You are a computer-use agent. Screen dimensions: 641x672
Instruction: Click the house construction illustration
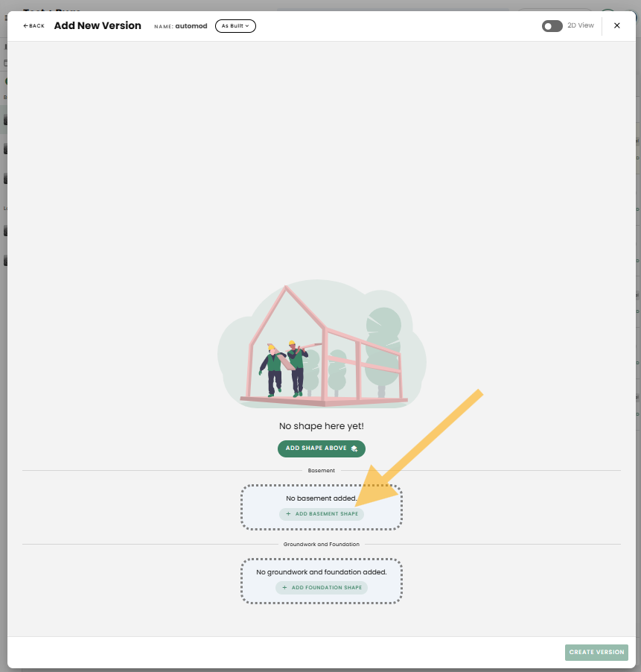(x=321, y=344)
